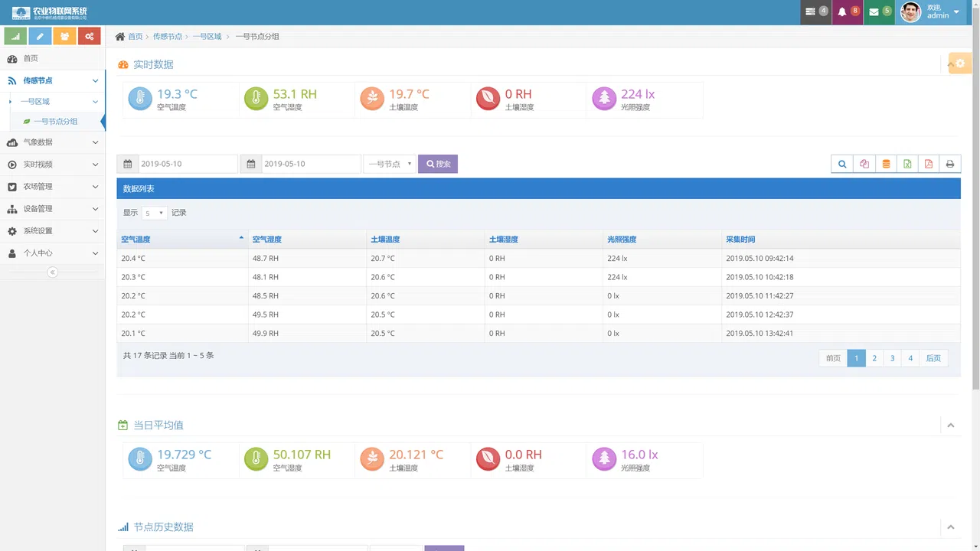Open the bell notifications with 8 alerts
This screenshot has height=551, width=980.
tap(848, 12)
